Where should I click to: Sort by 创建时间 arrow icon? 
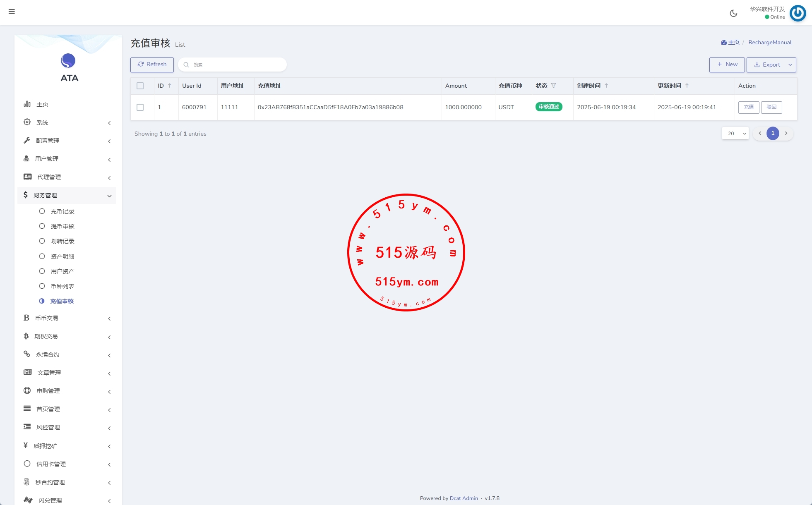(x=606, y=86)
